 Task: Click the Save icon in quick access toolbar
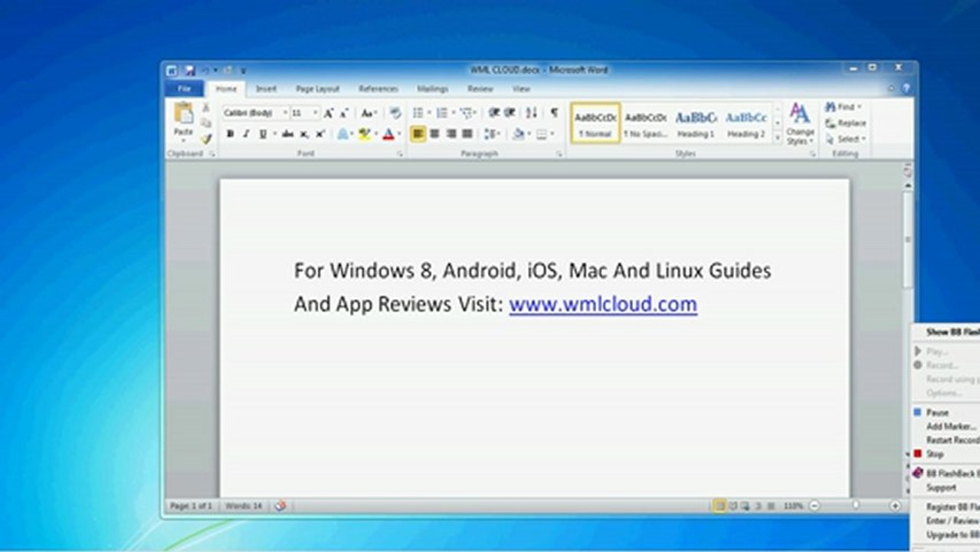pos(189,71)
